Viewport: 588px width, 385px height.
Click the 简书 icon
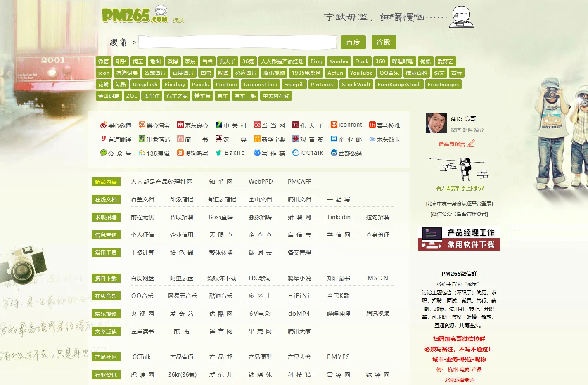click(x=180, y=139)
